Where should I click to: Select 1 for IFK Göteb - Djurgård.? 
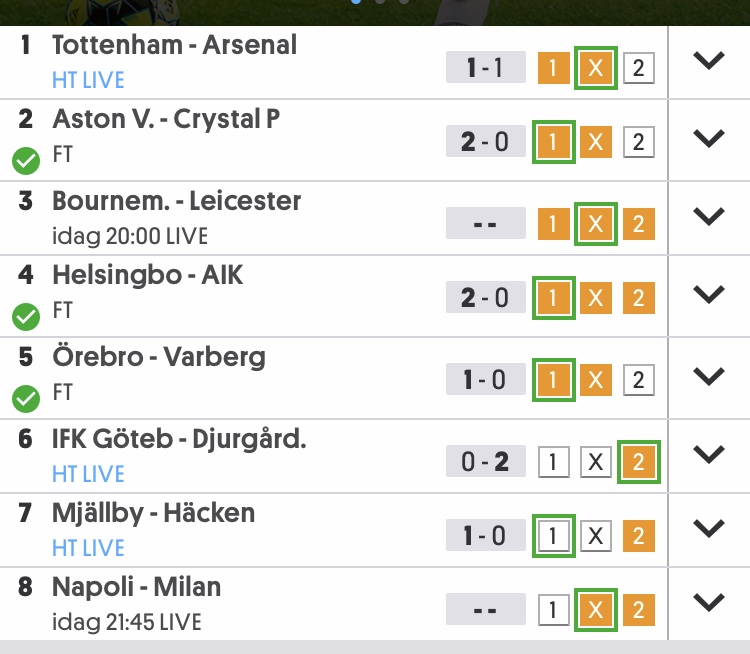pyautogui.click(x=554, y=462)
